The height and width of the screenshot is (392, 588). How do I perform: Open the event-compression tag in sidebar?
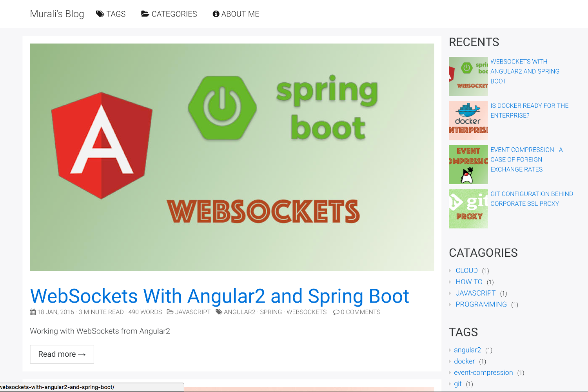coord(483,373)
